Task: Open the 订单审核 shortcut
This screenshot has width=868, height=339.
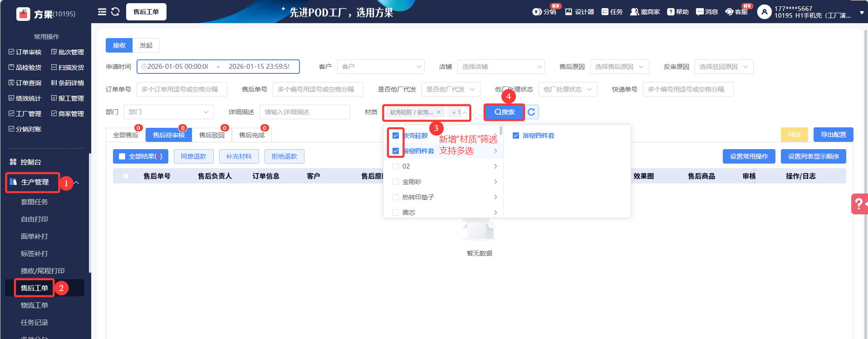Action: (25, 52)
